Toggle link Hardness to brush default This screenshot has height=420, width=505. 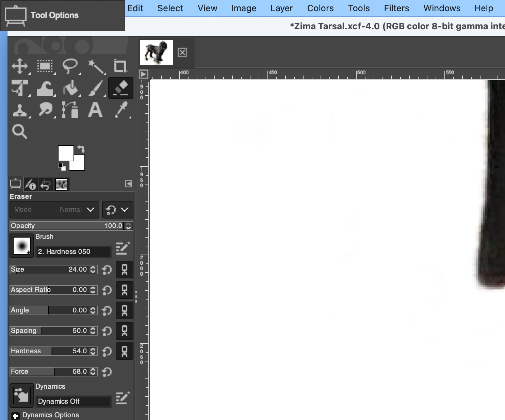125,351
